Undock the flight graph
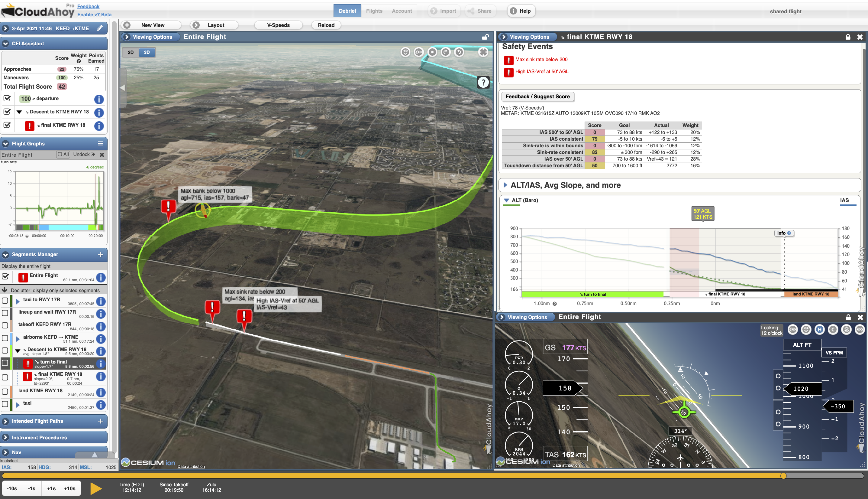 coord(84,155)
